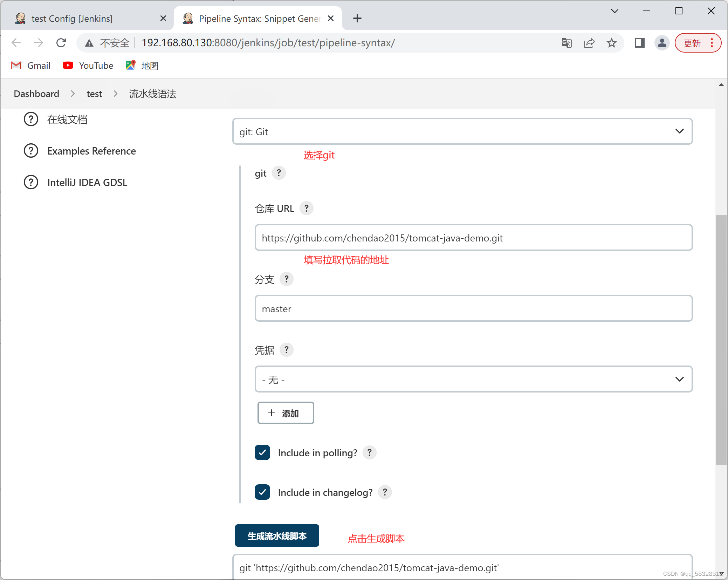
Task: Open the 凭据 credentials dropdown
Action: pyautogui.click(x=473, y=379)
